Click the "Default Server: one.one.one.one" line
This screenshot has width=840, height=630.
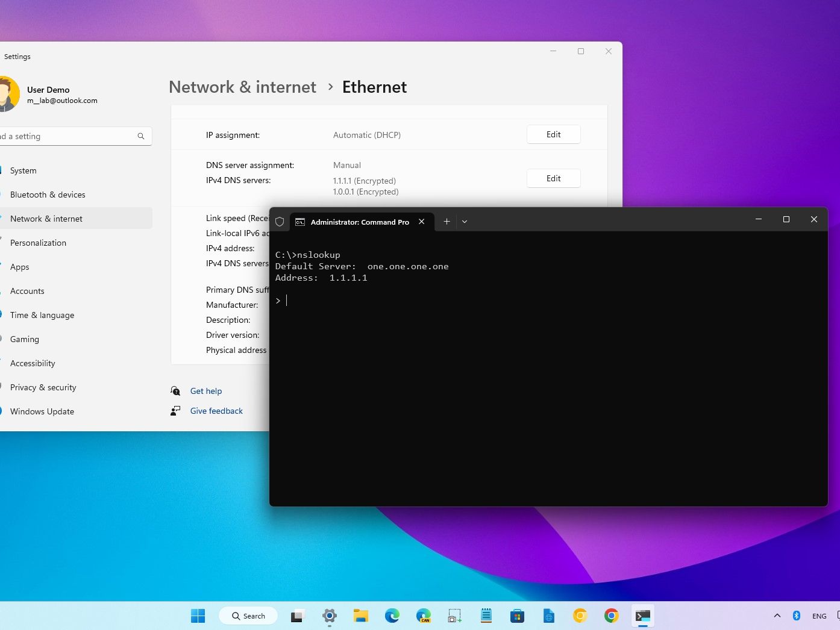click(362, 266)
